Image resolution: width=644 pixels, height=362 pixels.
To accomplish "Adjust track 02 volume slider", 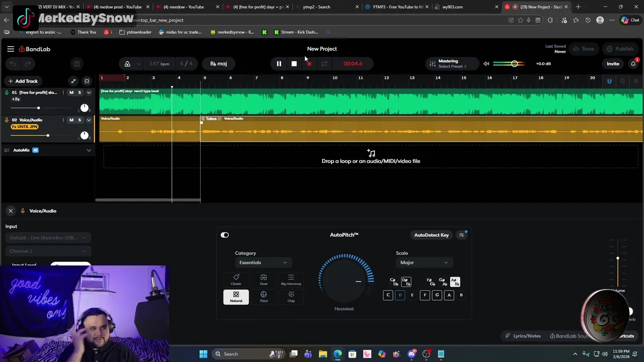I will point(48,135).
